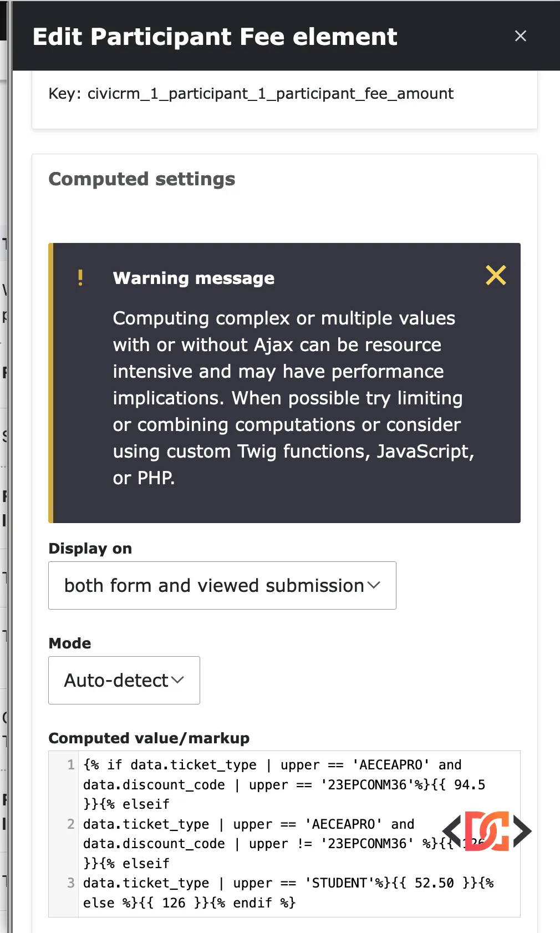Dismiss the warning with the yellow X icon
This screenshot has height=933, width=560.
496,275
